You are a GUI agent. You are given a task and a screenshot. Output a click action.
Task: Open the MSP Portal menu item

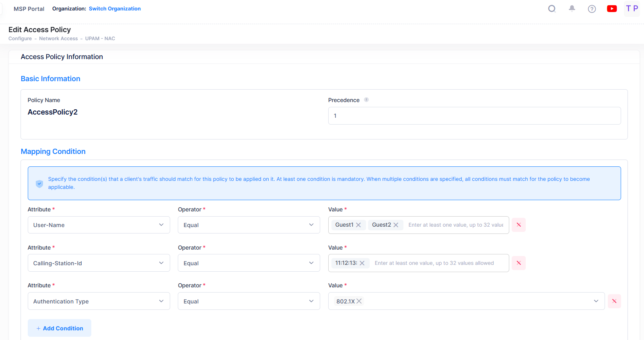coord(29,9)
